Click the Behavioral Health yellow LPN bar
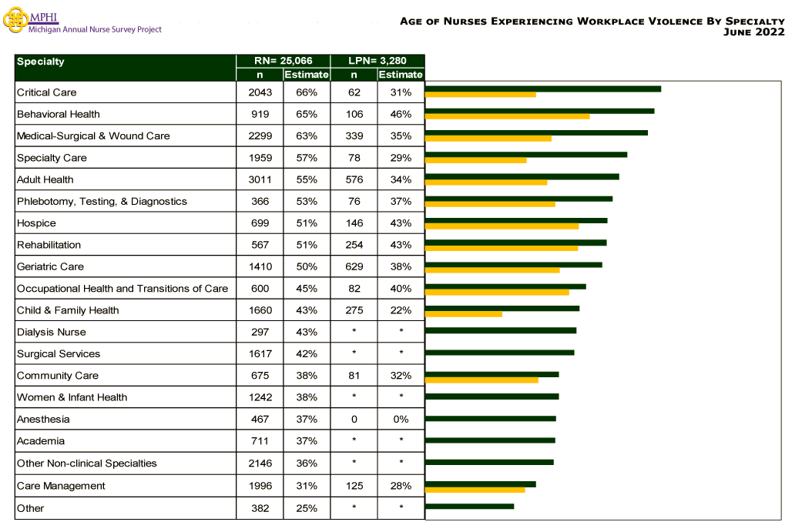 tap(508, 117)
